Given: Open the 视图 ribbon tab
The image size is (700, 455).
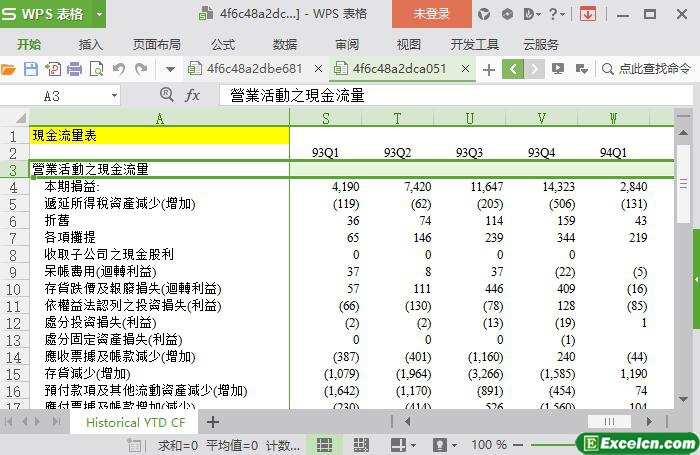Looking at the screenshot, I should pos(408,44).
